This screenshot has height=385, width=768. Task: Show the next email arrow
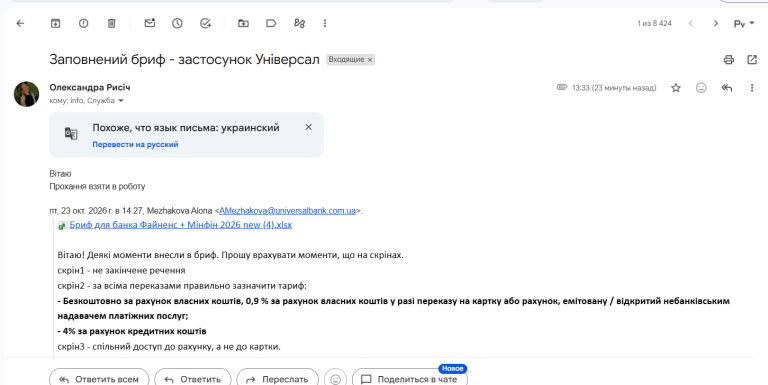coord(716,23)
